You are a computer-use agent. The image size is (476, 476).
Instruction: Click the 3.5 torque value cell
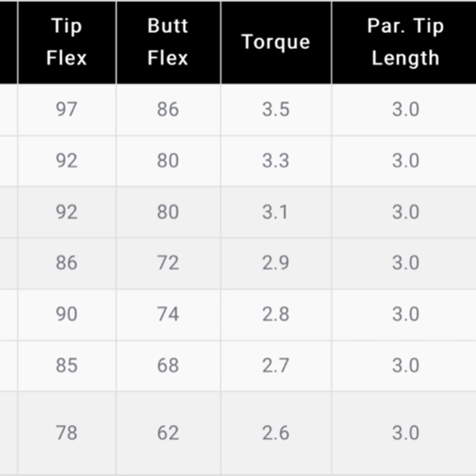point(276,109)
